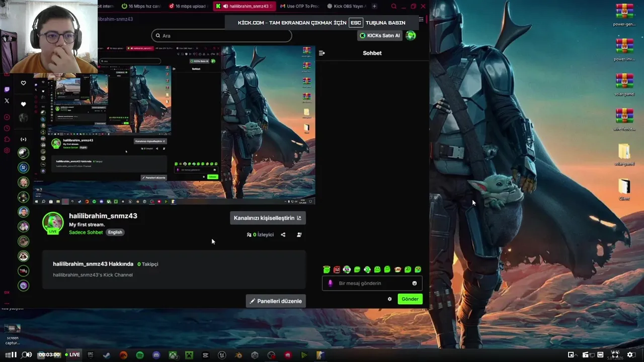Send message with Gönder button

coord(410,299)
